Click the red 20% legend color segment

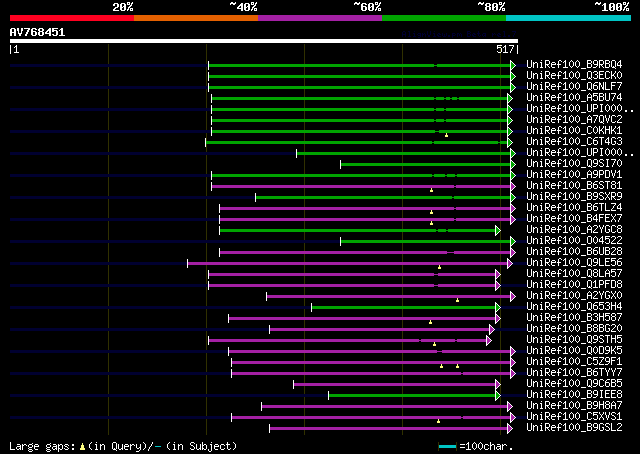tap(72, 18)
